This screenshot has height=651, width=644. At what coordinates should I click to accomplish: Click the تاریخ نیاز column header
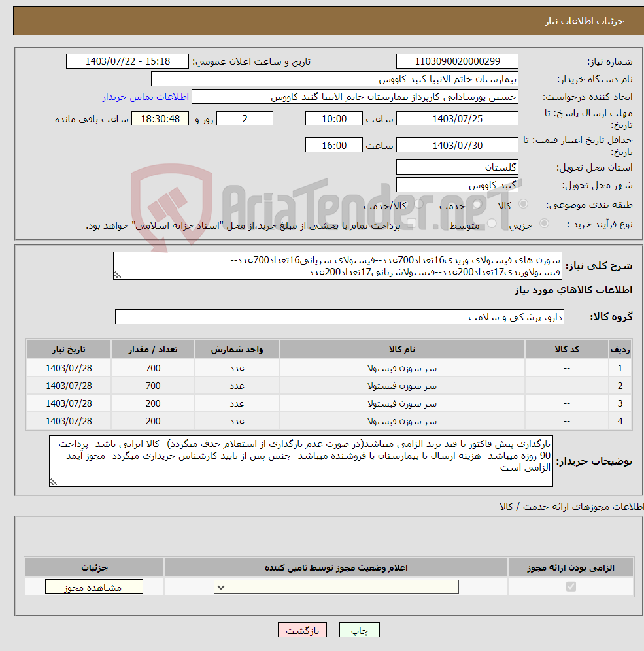(69, 349)
